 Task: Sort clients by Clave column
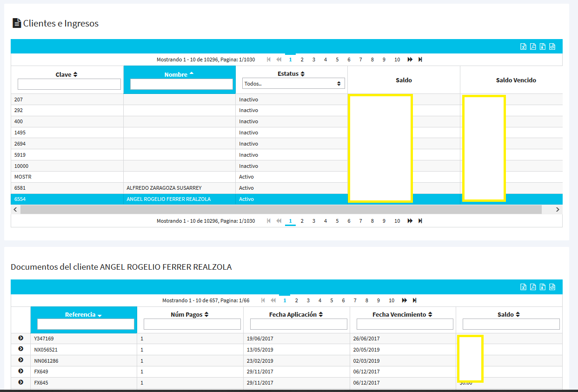coord(66,74)
